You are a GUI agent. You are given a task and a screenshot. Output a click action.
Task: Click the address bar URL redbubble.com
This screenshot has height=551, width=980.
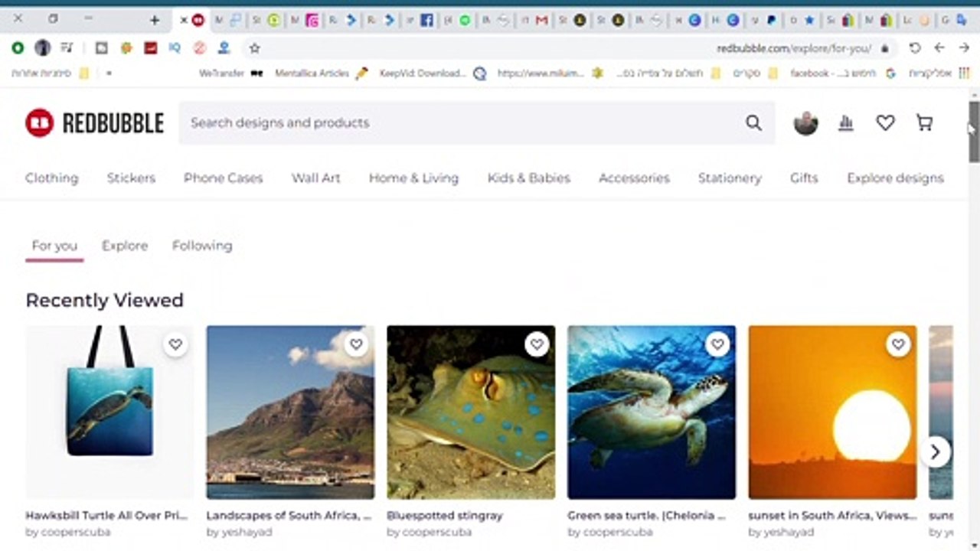coord(794,48)
